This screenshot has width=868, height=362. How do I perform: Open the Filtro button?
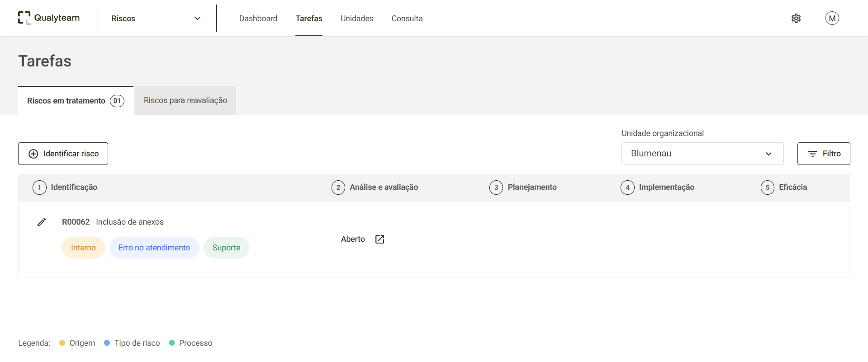tap(824, 154)
